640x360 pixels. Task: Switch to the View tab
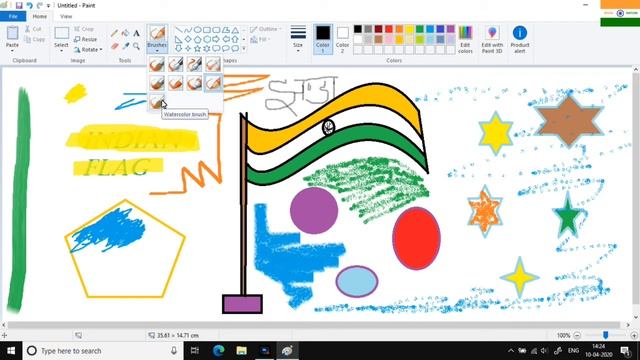66,16
